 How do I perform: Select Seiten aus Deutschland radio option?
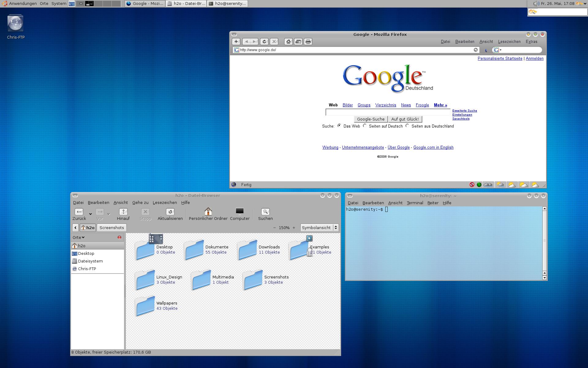(x=407, y=126)
